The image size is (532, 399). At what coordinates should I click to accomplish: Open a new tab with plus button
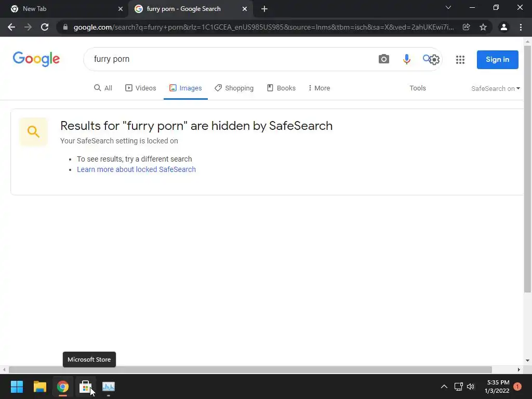tap(264, 9)
